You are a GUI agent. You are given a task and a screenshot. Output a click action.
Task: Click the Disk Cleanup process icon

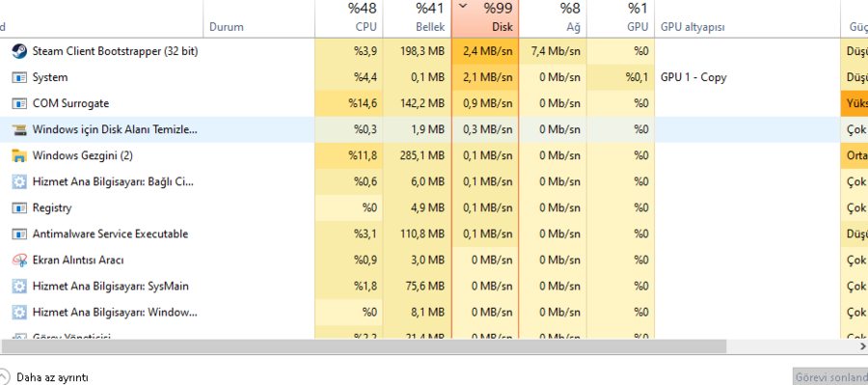coord(19,130)
